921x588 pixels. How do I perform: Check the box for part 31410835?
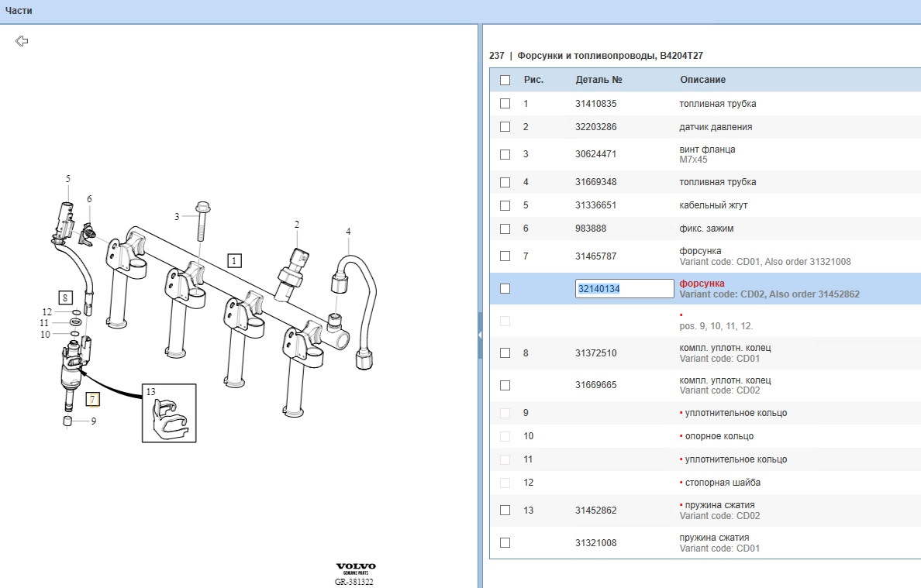pos(505,103)
